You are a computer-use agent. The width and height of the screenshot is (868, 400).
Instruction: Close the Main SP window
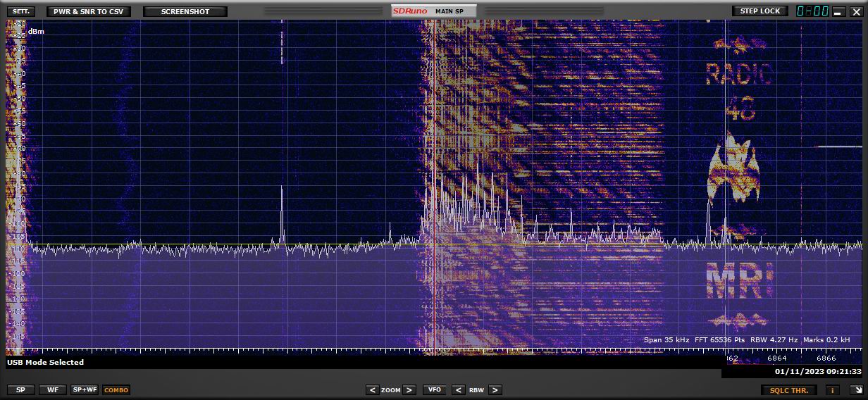(x=855, y=11)
